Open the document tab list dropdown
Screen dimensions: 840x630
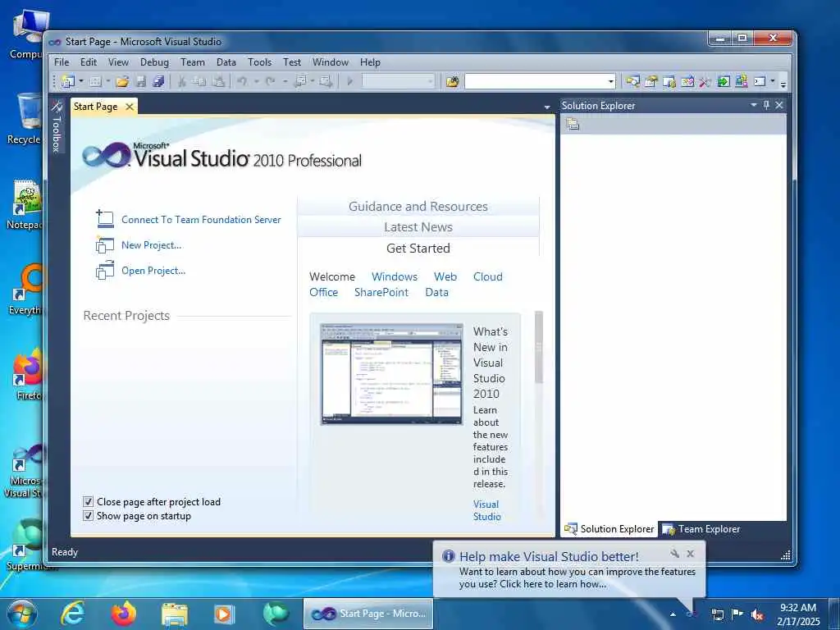pos(547,107)
